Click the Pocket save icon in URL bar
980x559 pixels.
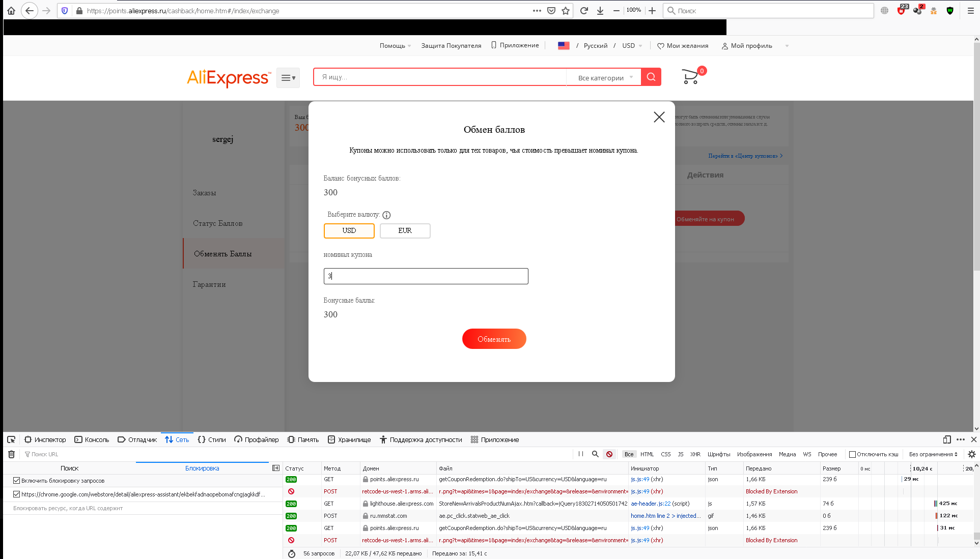[551, 11]
